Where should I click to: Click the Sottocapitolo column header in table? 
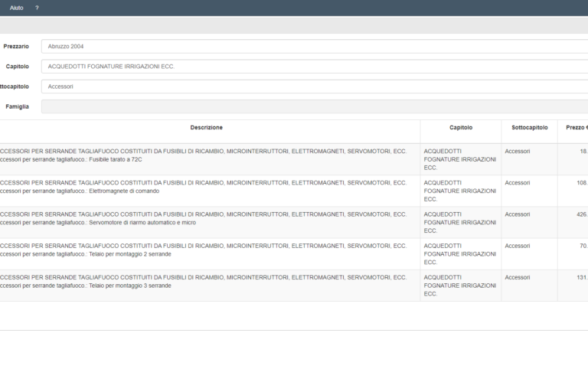pos(529,128)
